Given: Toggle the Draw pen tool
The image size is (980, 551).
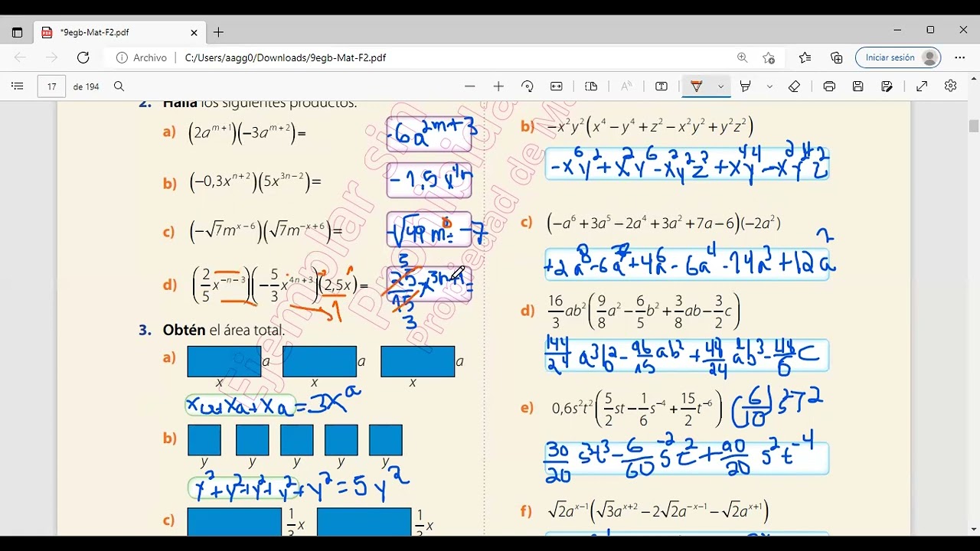Looking at the screenshot, I should tap(697, 86).
